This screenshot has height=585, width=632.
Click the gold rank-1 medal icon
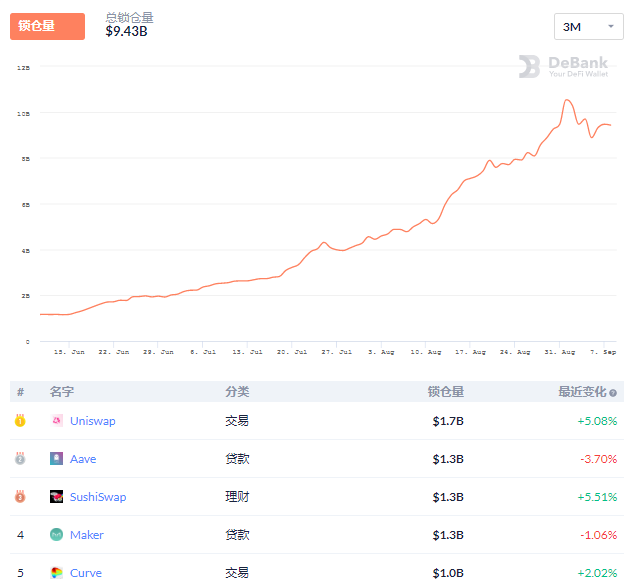tap(20, 421)
